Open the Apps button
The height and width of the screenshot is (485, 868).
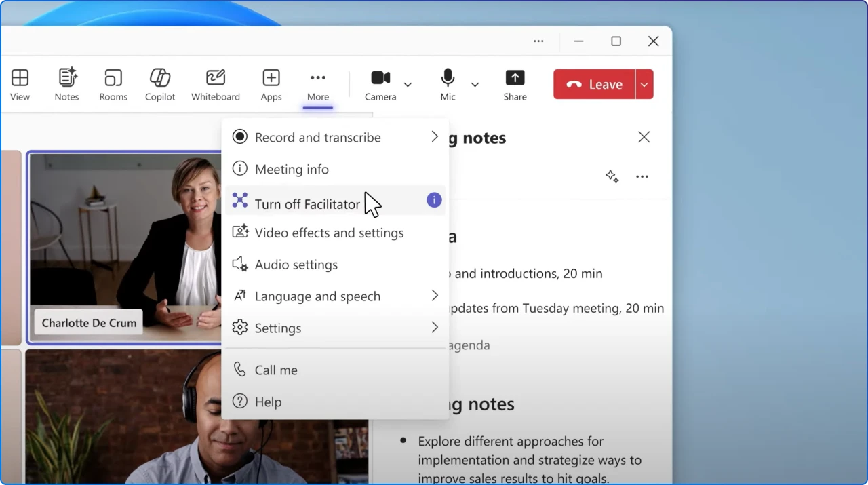tap(271, 85)
